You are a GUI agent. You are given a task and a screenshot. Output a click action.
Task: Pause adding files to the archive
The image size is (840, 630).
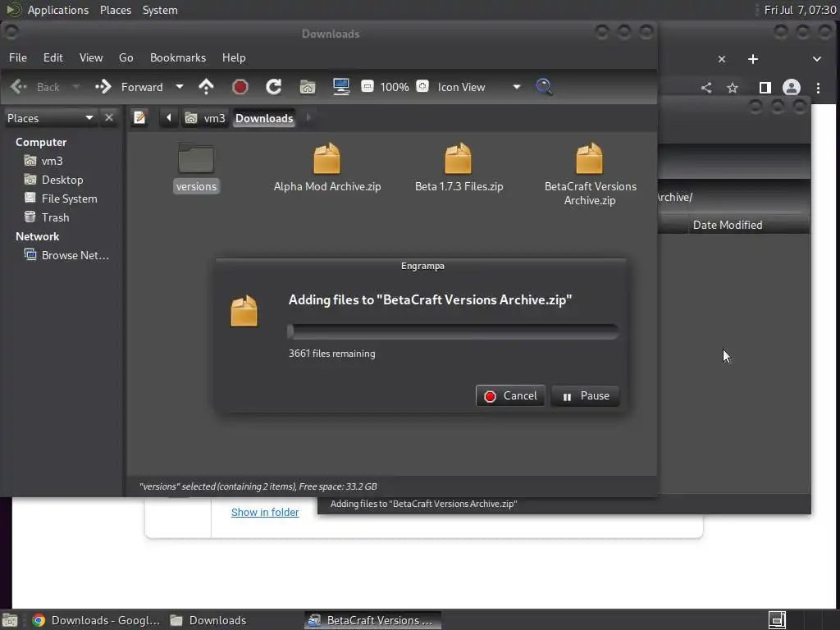coord(585,396)
